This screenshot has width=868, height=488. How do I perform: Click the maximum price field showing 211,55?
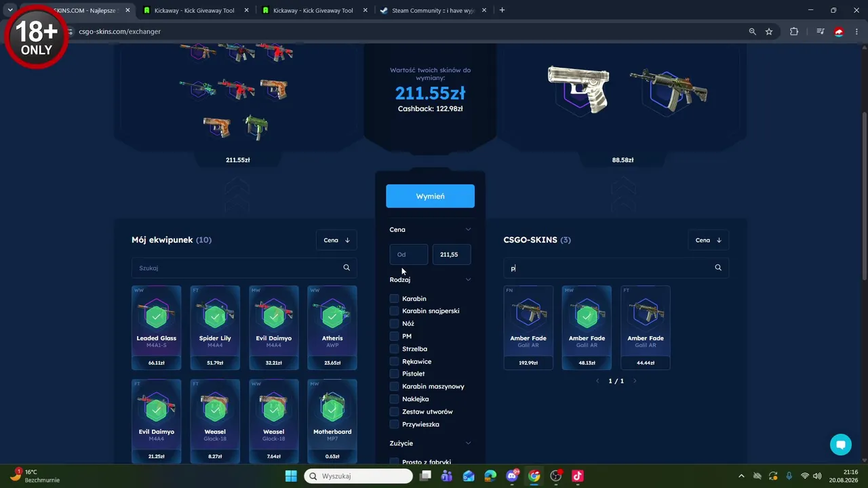pyautogui.click(x=452, y=255)
